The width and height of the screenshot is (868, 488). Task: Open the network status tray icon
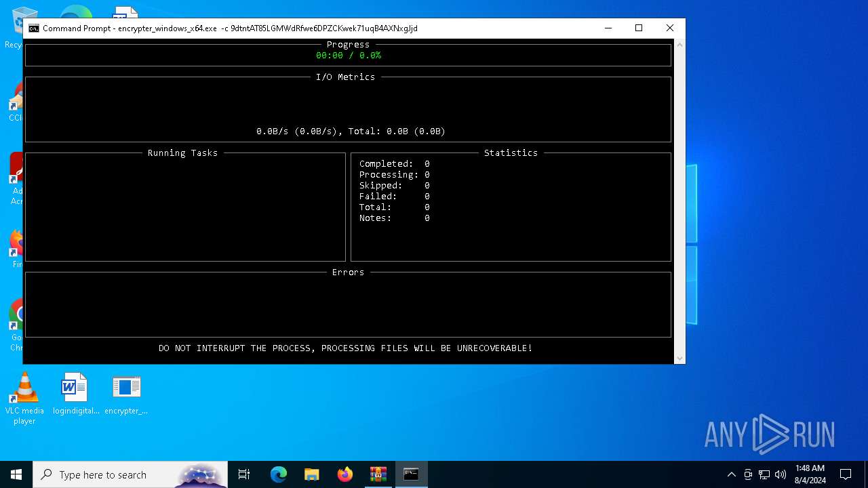click(764, 474)
